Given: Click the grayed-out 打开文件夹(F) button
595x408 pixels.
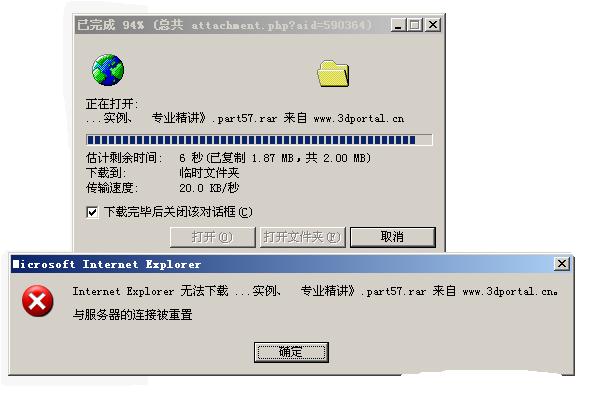Looking at the screenshot, I should pyautogui.click(x=302, y=237).
